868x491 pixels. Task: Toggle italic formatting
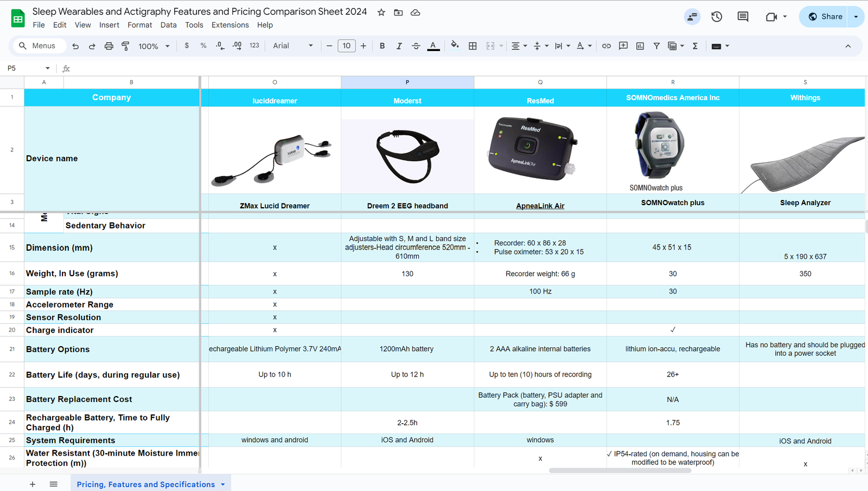pos(399,46)
